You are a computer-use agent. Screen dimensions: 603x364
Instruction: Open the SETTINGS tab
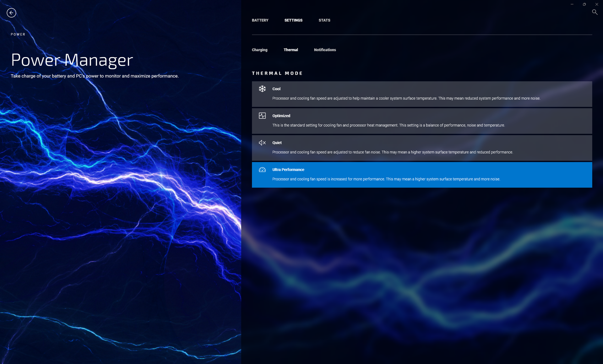click(293, 20)
